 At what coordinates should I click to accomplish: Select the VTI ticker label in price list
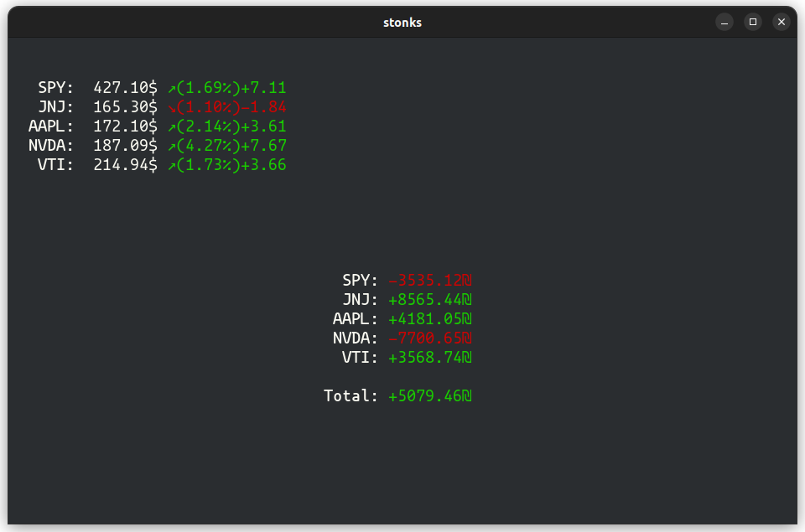pos(55,165)
